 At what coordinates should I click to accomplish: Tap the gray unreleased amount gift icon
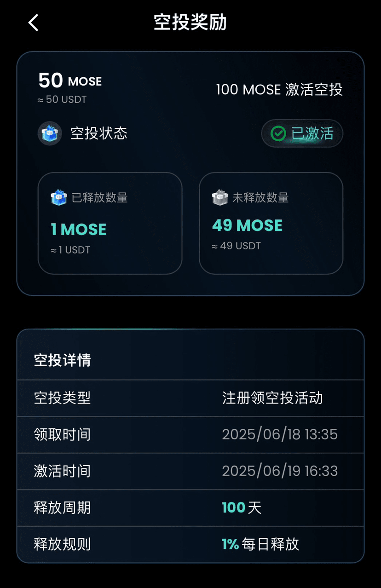[x=220, y=198]
